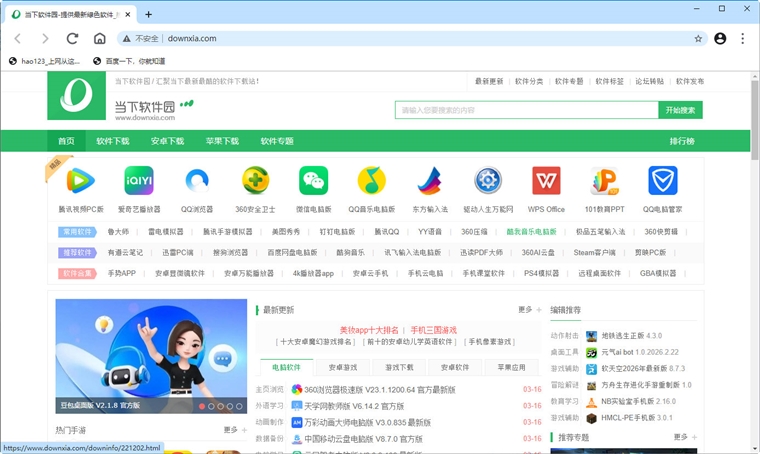The image size is (760, 454).
Task: Open the 鲁大师 link
Action: [118, 232]
